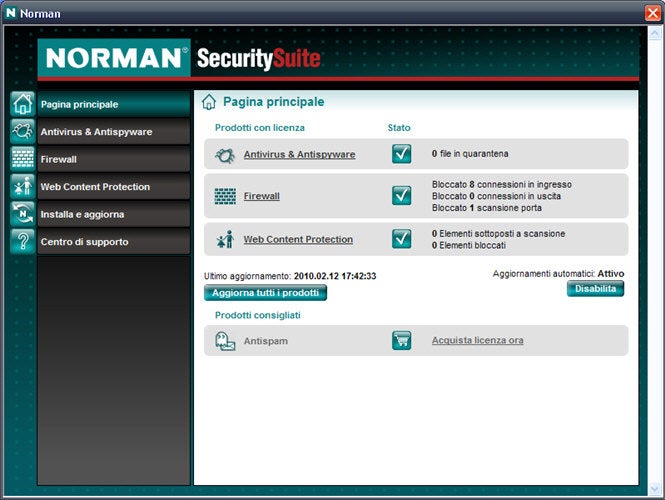
Task: Click the shopping cart icon in Antispam row
Action: (401, 341)
